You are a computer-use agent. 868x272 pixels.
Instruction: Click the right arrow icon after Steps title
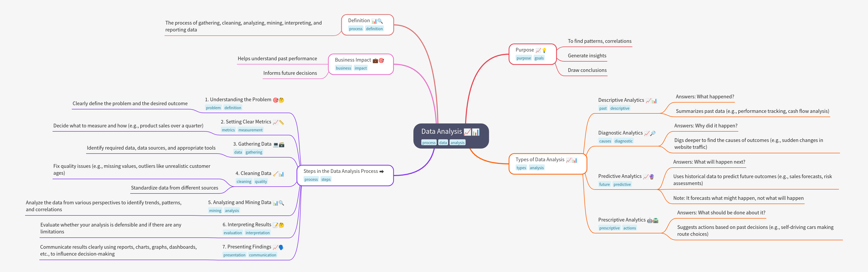click(382, 172)
